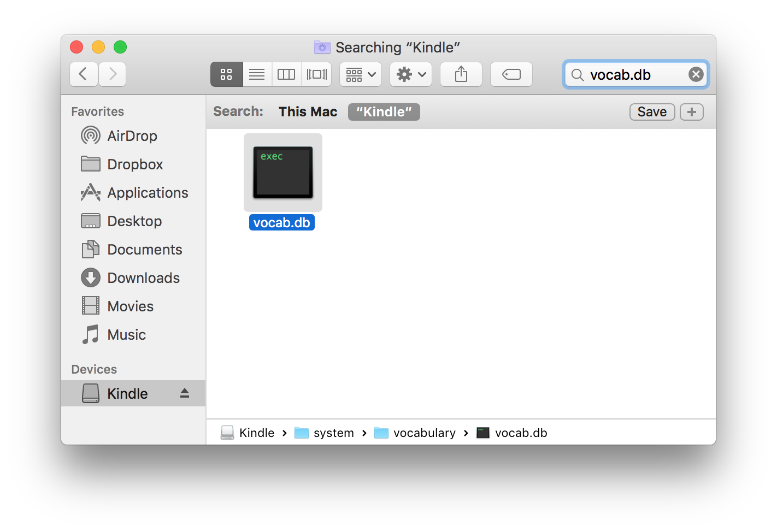Image resolution: width=777 pixels, height=532 pixels.
Task: Go back using the navigation arrow
Action: pos(84,74)
